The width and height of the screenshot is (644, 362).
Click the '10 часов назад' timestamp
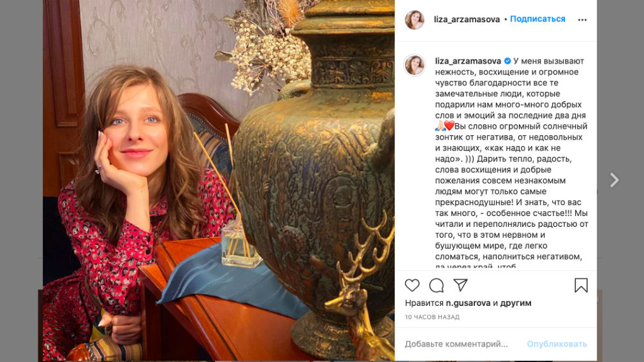pos(432,317)
